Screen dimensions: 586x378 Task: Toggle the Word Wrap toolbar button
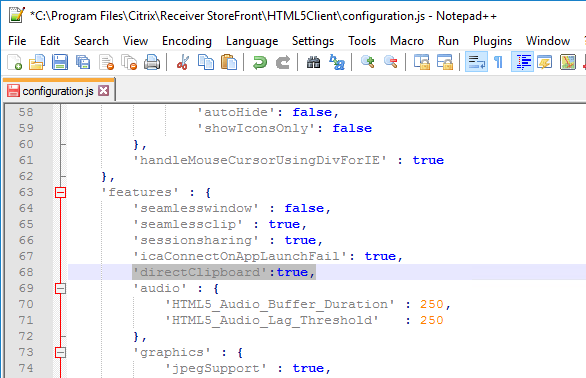click(476, 62)
